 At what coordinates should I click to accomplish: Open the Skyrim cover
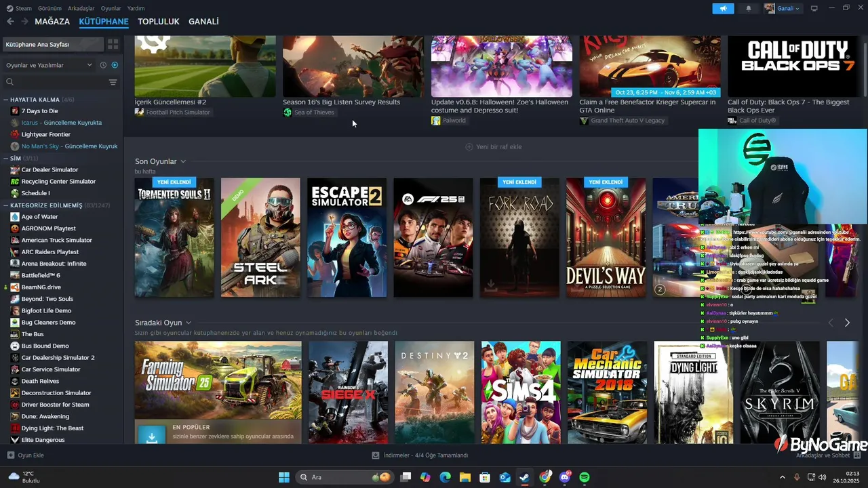(780, 392)
